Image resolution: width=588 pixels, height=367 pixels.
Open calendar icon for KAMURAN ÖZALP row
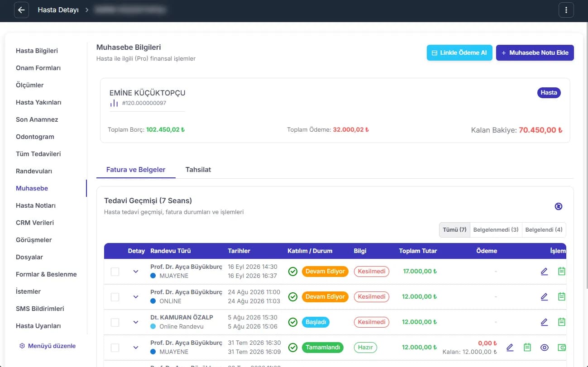coord(562,322)
